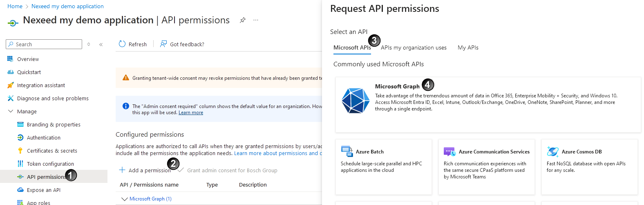Click the Token configuration bars icon
This screenshot has width=644, height=205.
20,164
